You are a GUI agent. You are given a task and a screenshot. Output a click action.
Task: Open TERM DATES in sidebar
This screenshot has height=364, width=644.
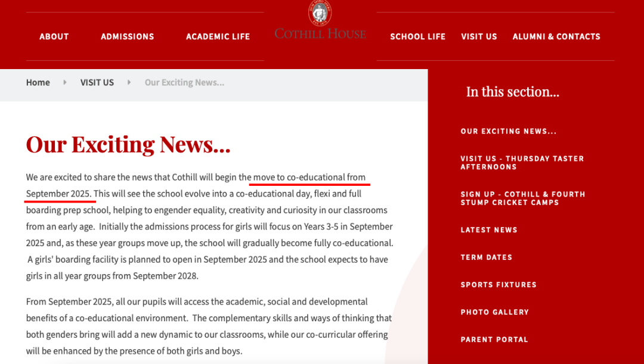[x=487, y=257]
